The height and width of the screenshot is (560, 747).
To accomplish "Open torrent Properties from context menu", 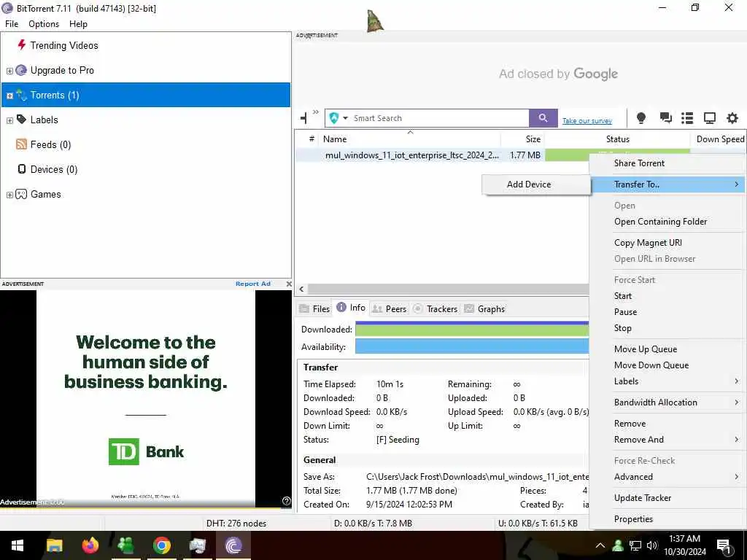I will click(x=667, y=519).
